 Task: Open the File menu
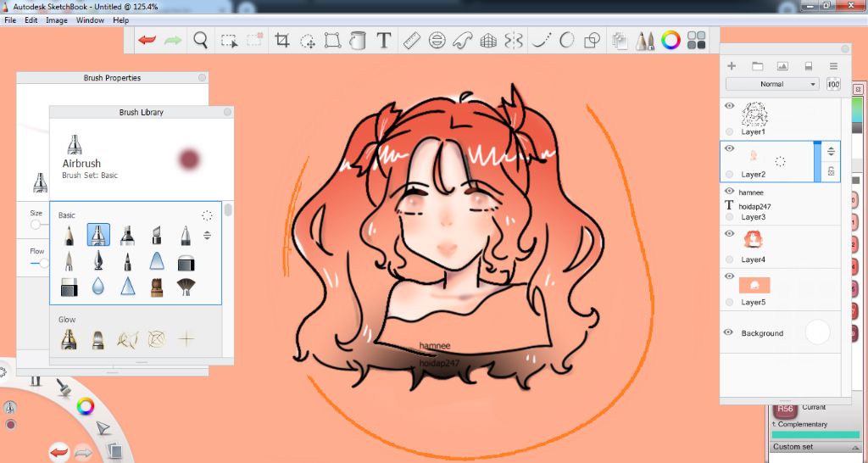click(10, 20)
